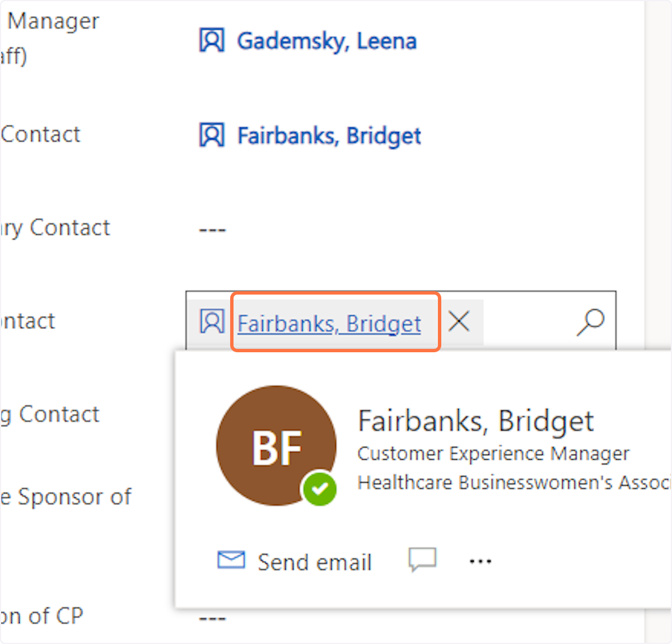Open more options ellipsis on contact card
Screen dimensions: 672x644
(x=480, y=561)
